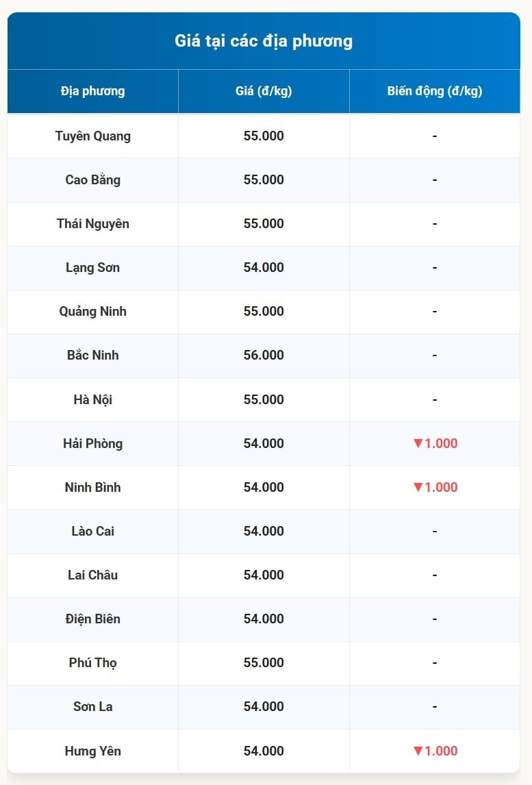This screenshot has height=785, width=532.
Task: Select the Sơn La location name
Action: (92, 706)
